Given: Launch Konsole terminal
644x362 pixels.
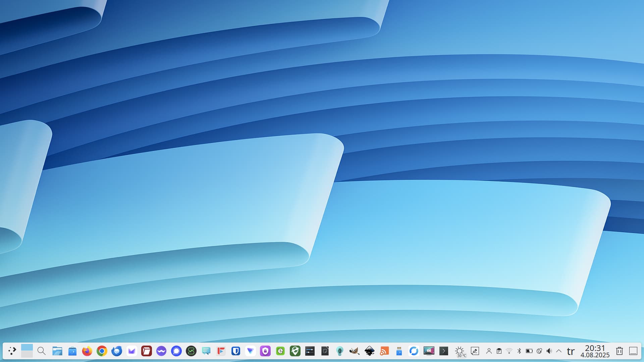Looking at the screenshot, I should pyautogui.click(x=443, y=351).
